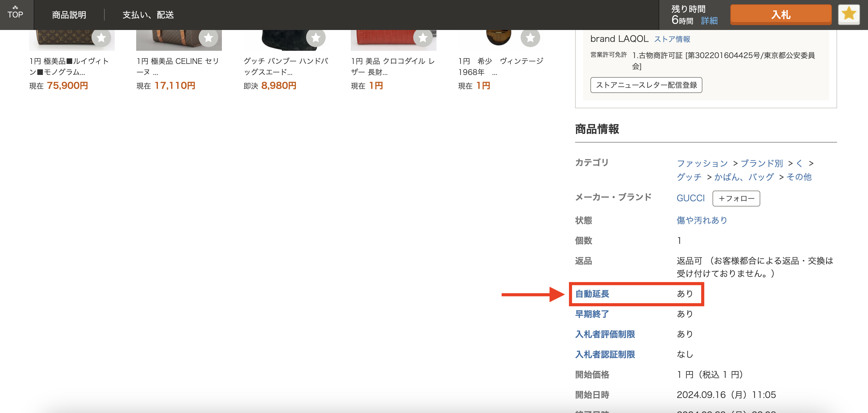This screenshot has width=868, height=413.
Task: Register via ストアニュースレター配信登録 button
Action: click(646, 85)
